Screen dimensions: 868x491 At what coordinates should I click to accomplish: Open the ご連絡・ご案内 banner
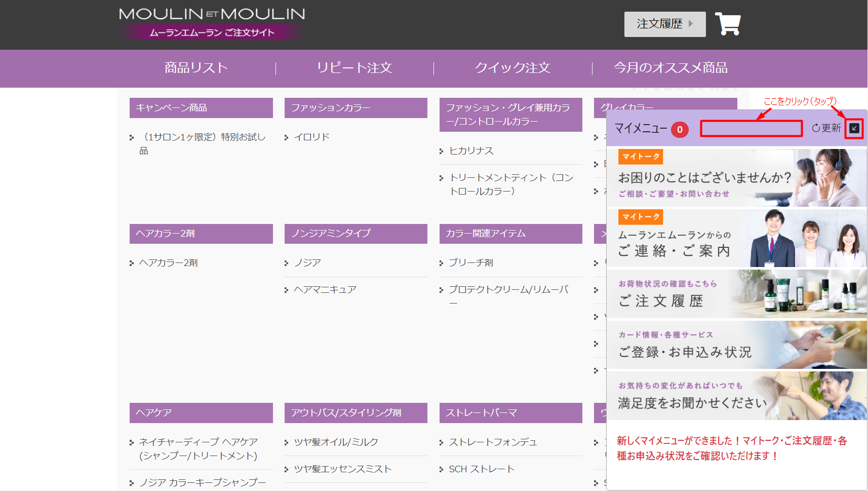click(x=736, y=238)
